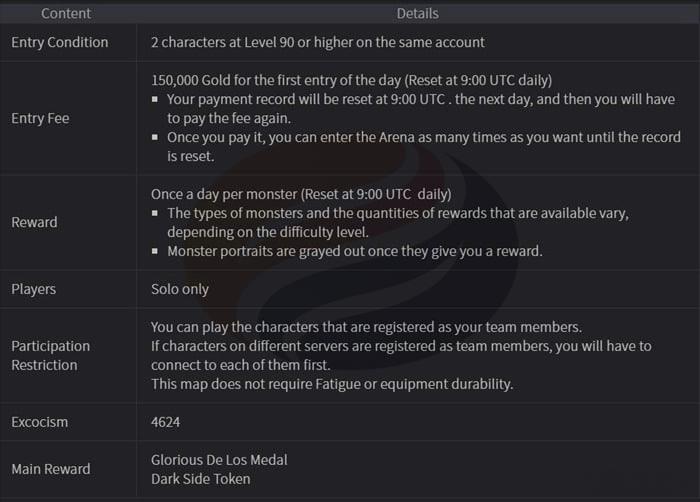Click the "Monster portraits are grayed out" bullet
This screenshot has height=502, width=700.
354,251
